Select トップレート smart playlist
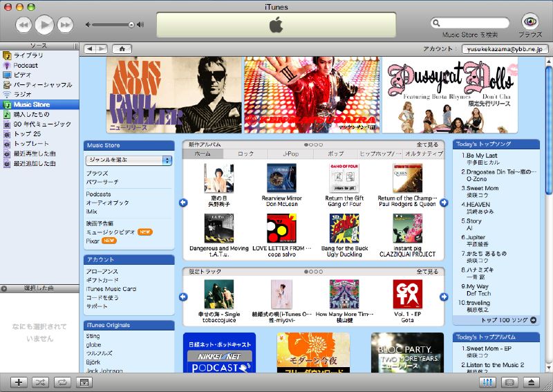This screenshot has height=392, width=553. (39, 144)
